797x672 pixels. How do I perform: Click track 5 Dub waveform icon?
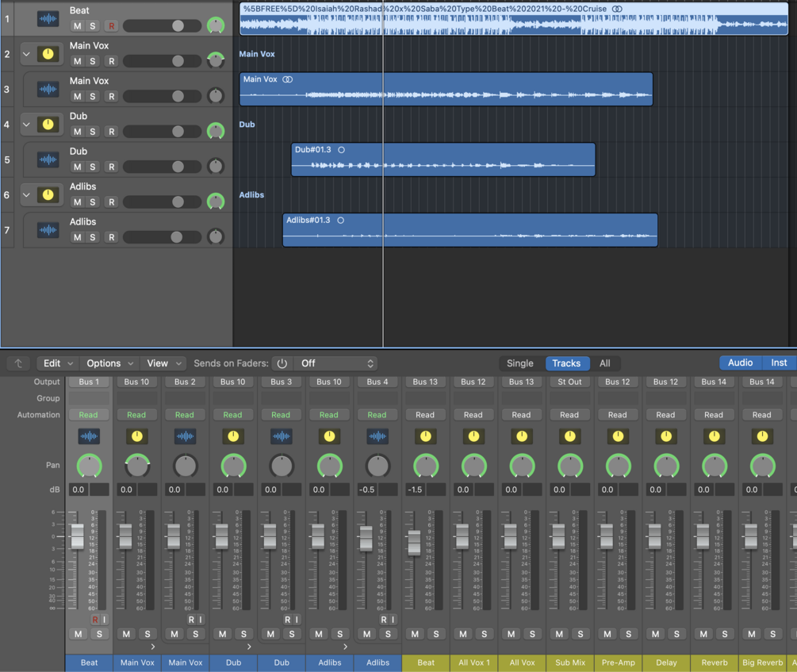pyautogui.click(x=48, y=159)
